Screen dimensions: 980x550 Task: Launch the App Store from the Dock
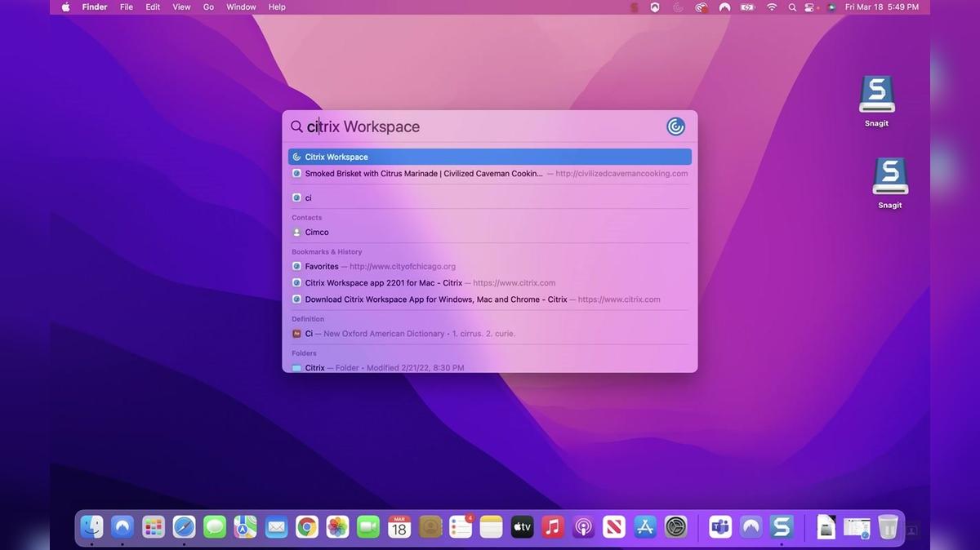point(645,527)
